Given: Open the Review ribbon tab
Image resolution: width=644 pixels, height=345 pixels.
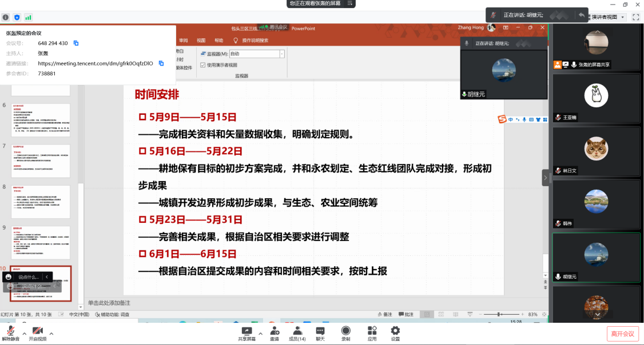Looking at the screenshot, I should 183,41.
